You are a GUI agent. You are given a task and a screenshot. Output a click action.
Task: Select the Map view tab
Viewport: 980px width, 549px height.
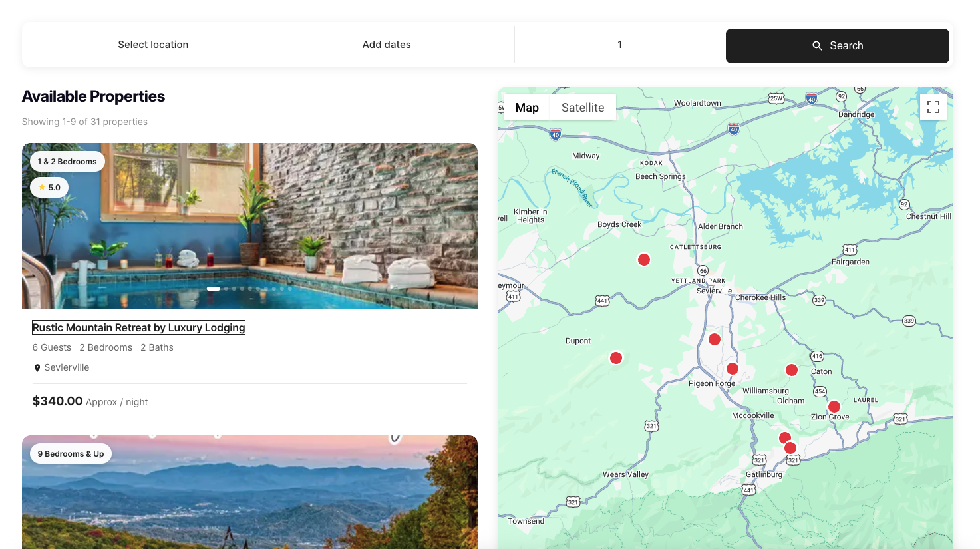tap(527, 108)
